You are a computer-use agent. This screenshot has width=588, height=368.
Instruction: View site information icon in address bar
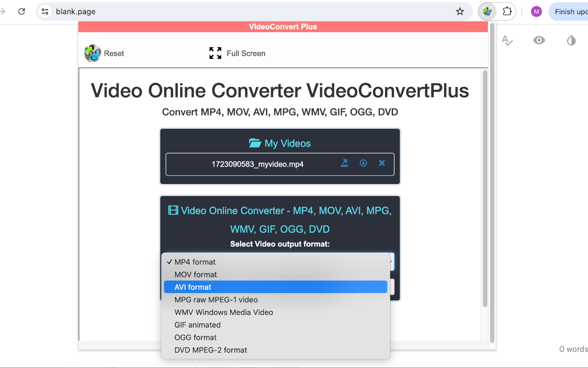point(45,11)
